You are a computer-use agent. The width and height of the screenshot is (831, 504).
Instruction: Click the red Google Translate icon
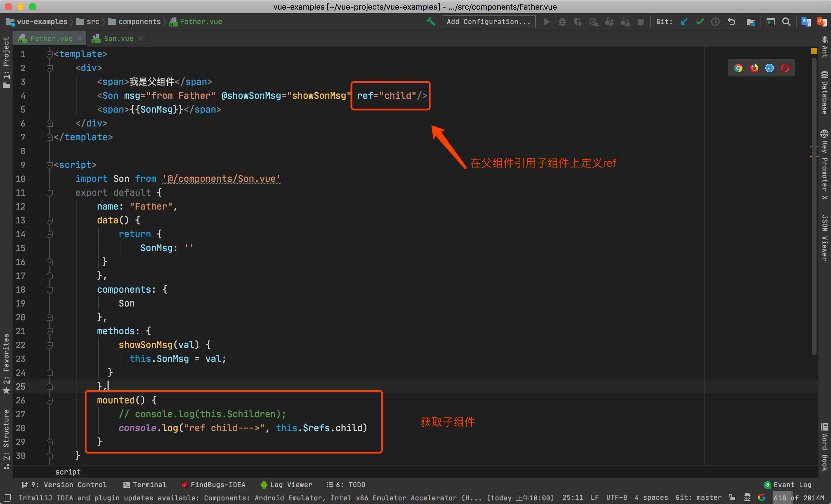(822, 22)
